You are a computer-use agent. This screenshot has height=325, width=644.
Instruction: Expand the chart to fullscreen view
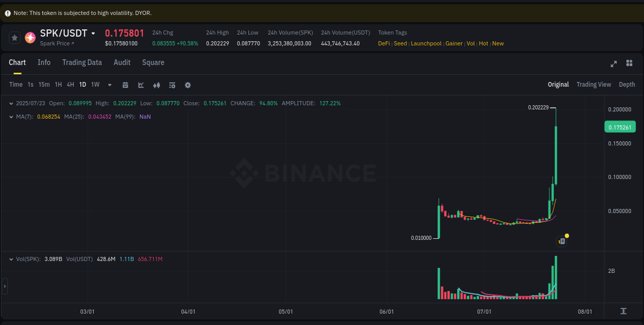pos(614,63)
